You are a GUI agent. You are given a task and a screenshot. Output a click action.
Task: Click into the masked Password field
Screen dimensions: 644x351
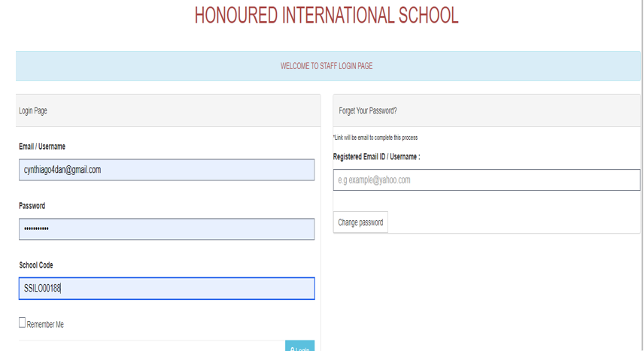point(166,229)
